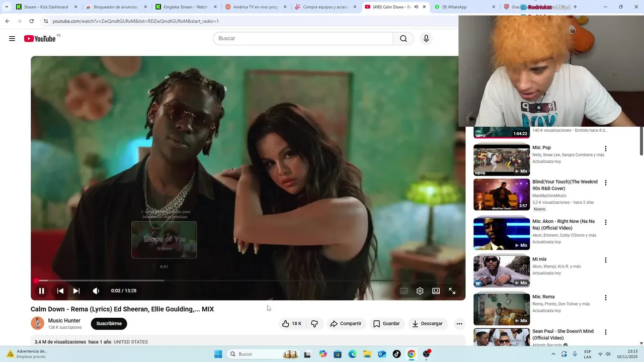This screenshot has height=362, width=644.
Task: Subscribe to Music Hunter with Suscribirme
Action: click(x=109, y=324)
